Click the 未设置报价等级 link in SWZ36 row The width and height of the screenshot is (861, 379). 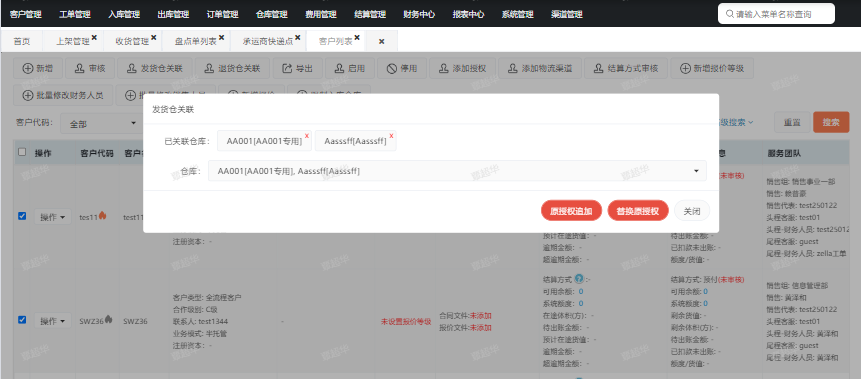click(x=406, y=321)
